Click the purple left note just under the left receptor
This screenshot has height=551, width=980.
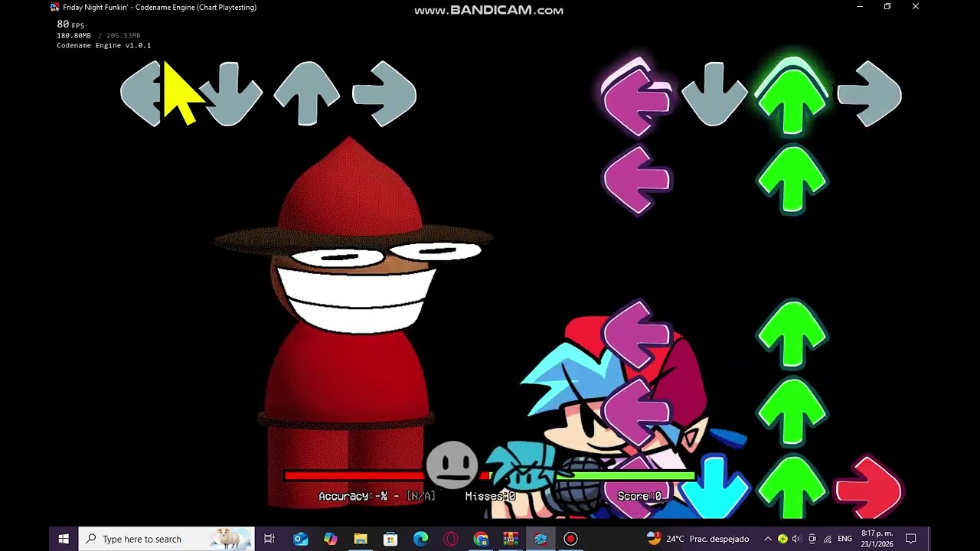[x=637, y=181]
